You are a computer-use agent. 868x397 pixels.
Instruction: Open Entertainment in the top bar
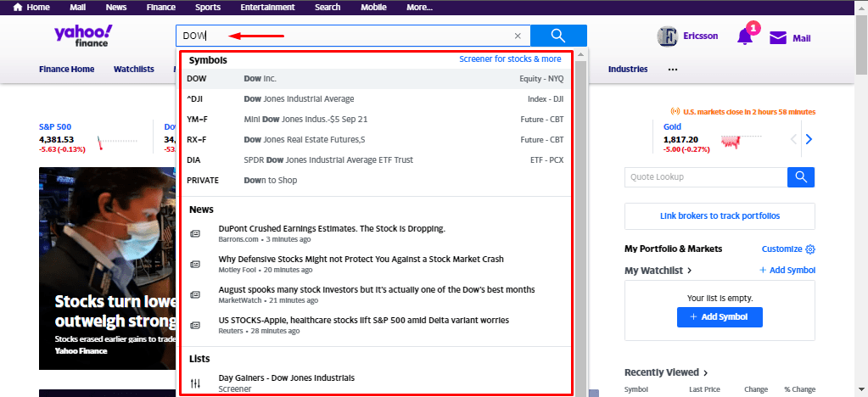click(267, 7)
